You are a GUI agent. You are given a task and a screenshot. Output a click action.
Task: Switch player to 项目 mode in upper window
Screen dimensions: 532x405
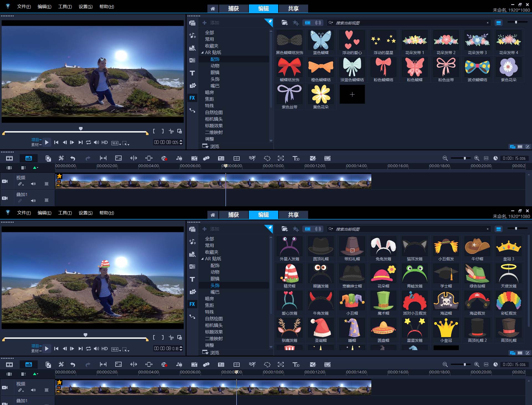pos(36,140)
